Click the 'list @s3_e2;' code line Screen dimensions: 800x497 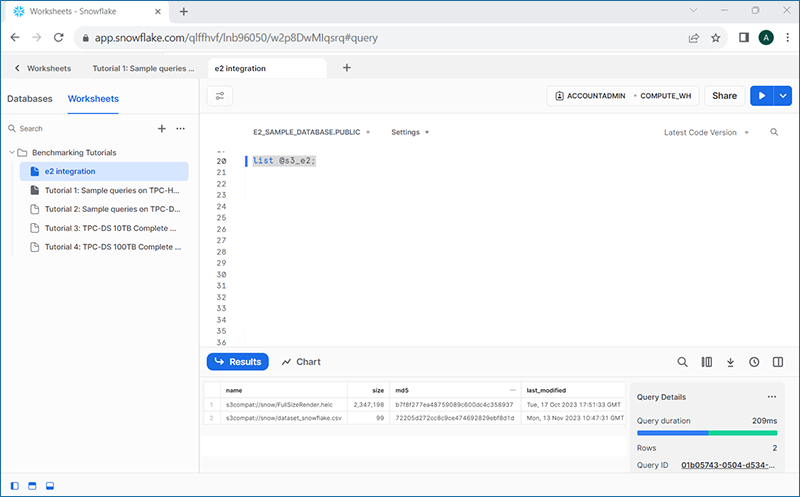click(284, 161)
